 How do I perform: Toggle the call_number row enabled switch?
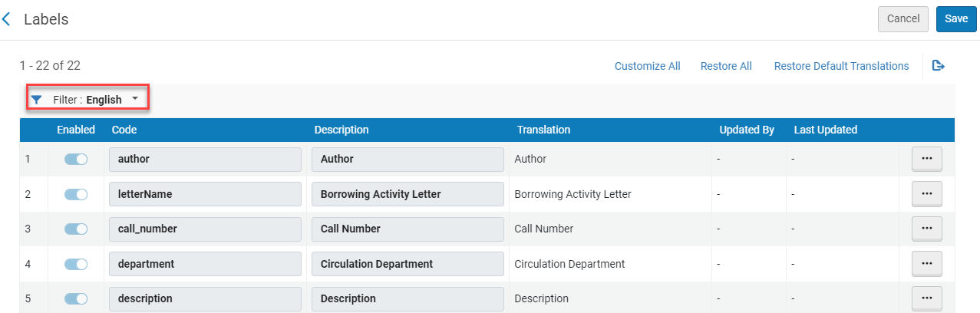tap(76, 229)
